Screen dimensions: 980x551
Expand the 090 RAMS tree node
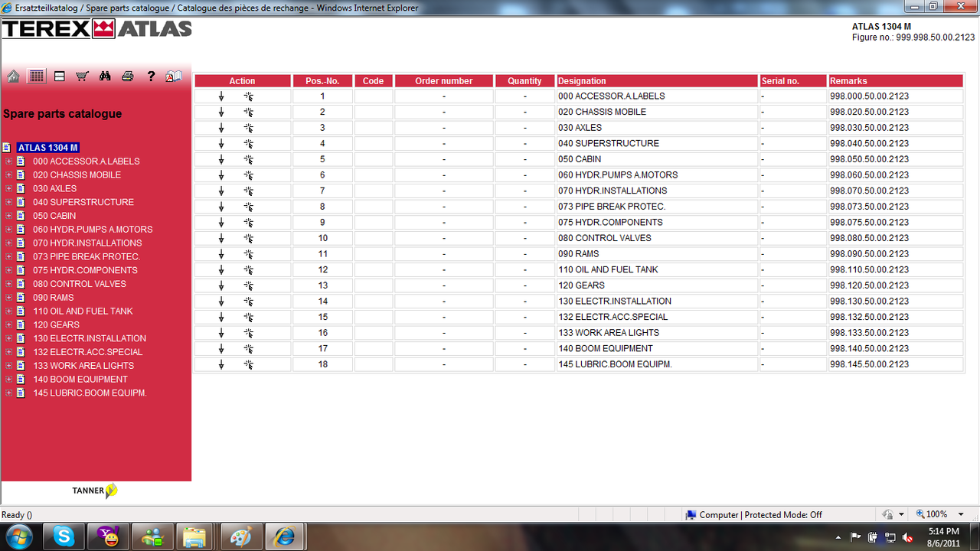(x=9, y=298)
